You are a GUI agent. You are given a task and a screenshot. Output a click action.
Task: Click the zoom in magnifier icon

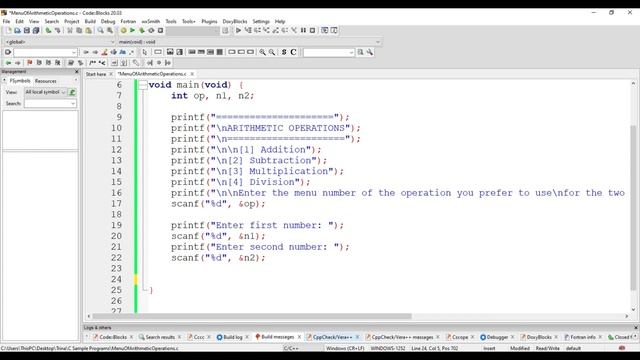coord(262,52)
